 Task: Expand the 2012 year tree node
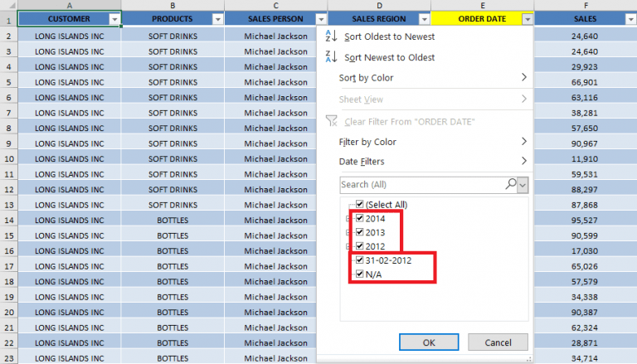tap(348, 246)
